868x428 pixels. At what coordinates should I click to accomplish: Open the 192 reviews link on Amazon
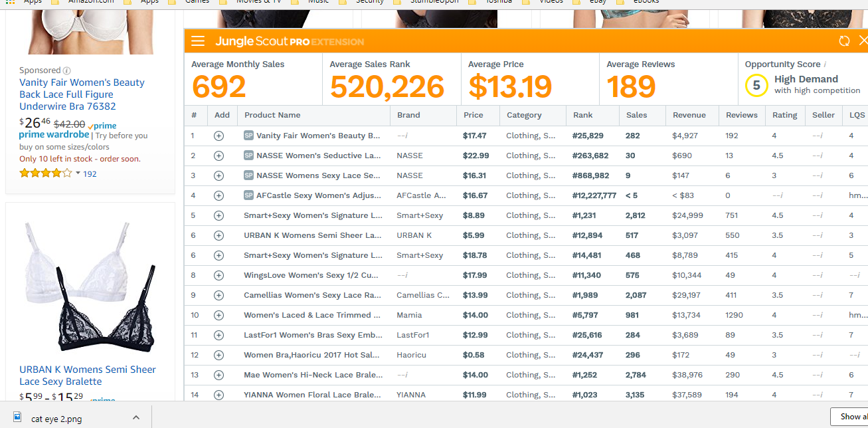(x=90, y=173)
